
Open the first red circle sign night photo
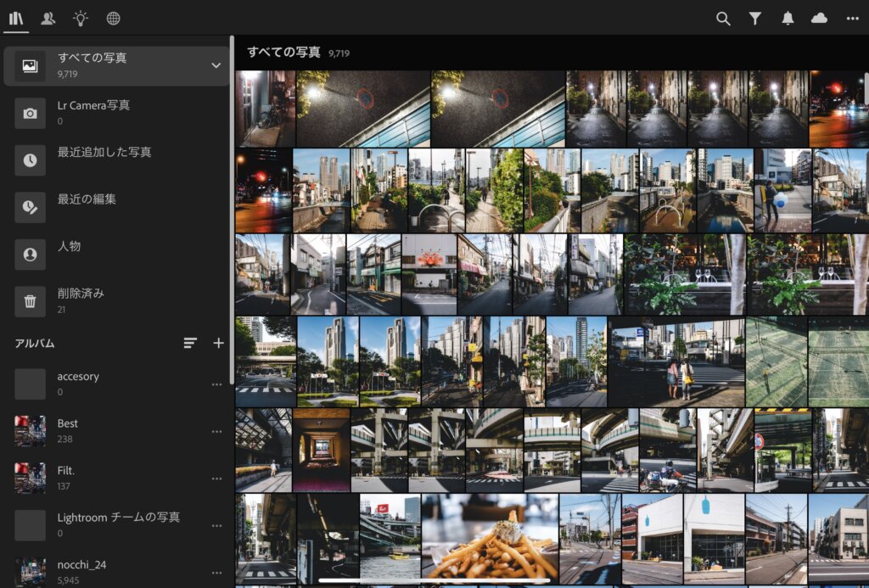pos(363,109)
